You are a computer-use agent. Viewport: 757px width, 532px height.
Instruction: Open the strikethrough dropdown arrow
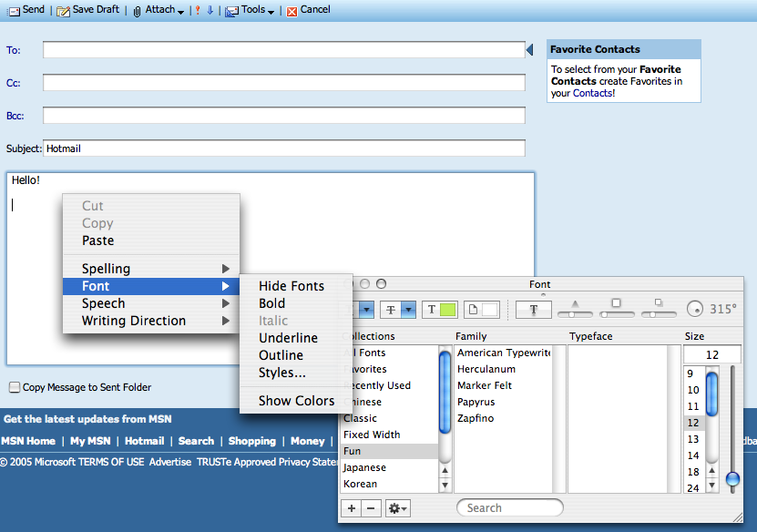pyautogui.click(x=409, y=310)
